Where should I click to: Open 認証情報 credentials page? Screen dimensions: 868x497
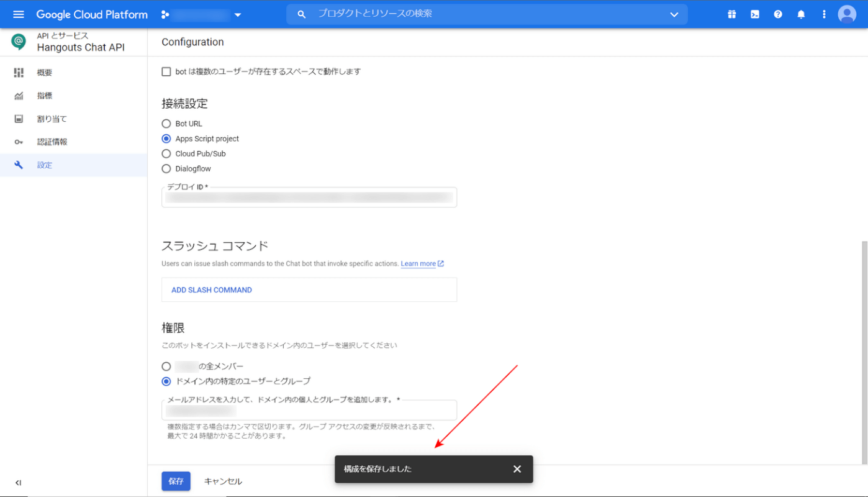point(73,142)
